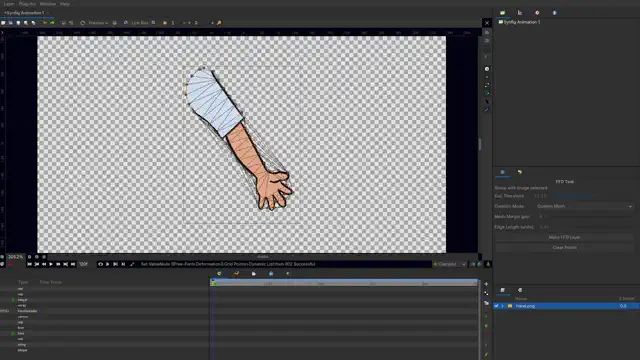Click the refresh preview icon
640x360 pixels.
click(83, 23)
